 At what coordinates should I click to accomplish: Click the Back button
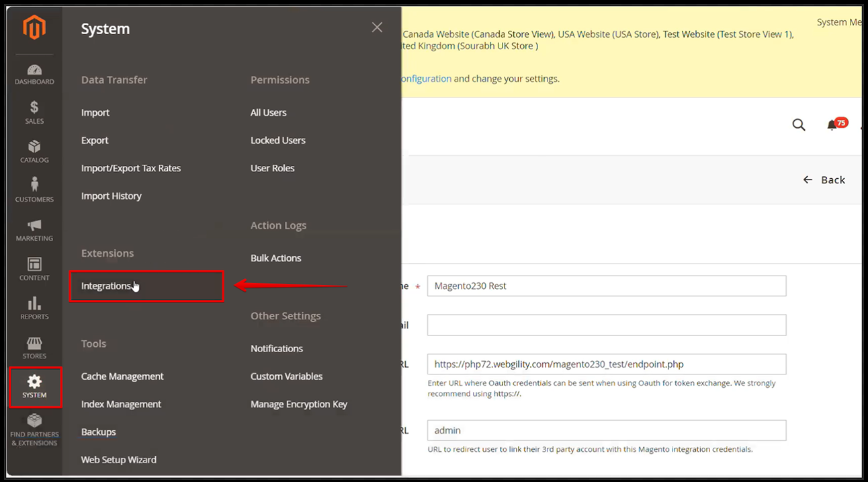[824, 179]
